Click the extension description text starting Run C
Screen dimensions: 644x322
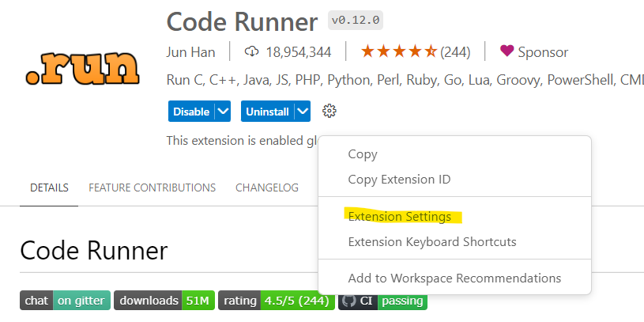pos(405,80)
